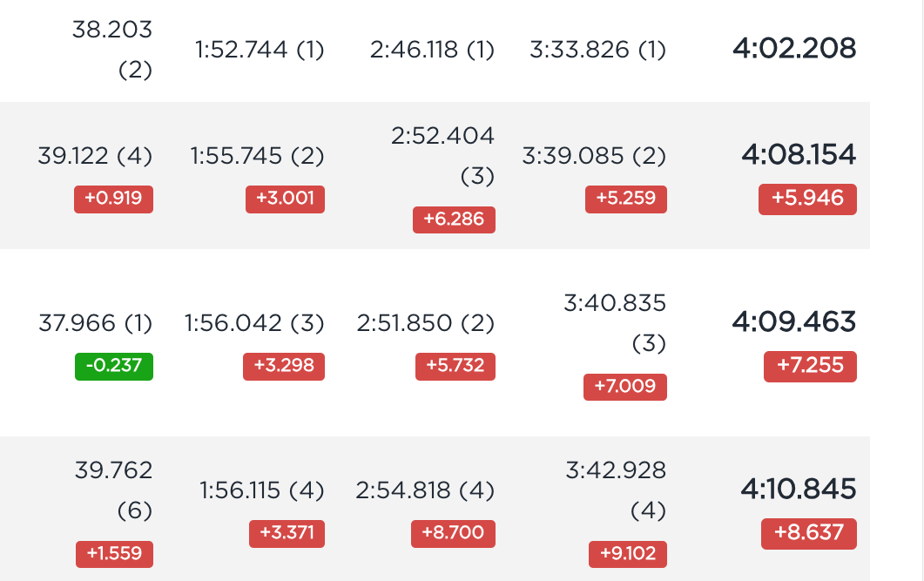Click the 37.966 (1) split time
The width and height of the screenshot is (924, 581).
click(x=96, y=323)
